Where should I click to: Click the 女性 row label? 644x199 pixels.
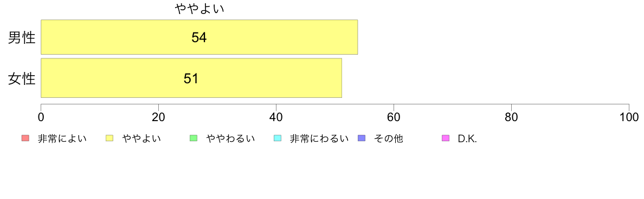pos(22,78)
